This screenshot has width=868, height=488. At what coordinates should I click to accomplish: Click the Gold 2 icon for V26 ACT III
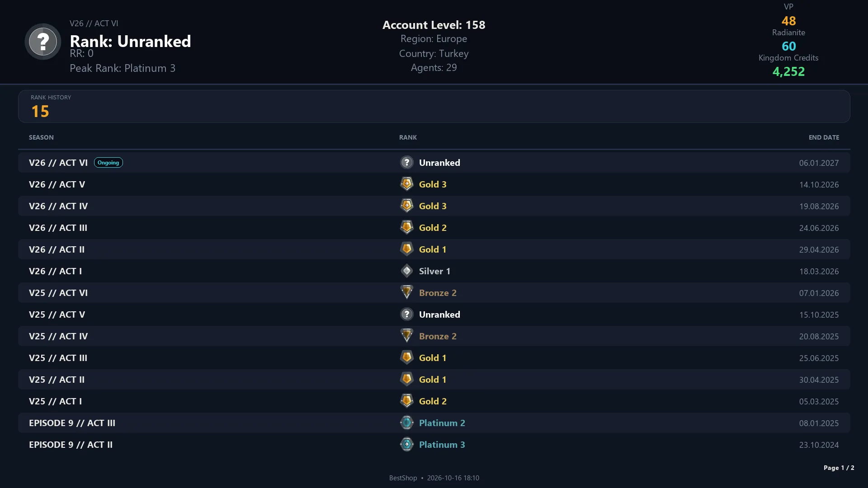407,228
